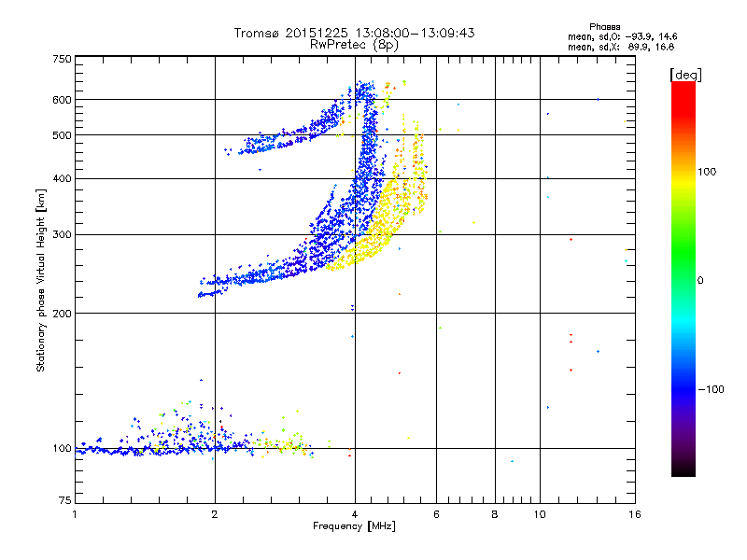Click the 'Phases' heading text
Image resolution: width=747 pixels, height=560 pixels.
pos(604,27)
